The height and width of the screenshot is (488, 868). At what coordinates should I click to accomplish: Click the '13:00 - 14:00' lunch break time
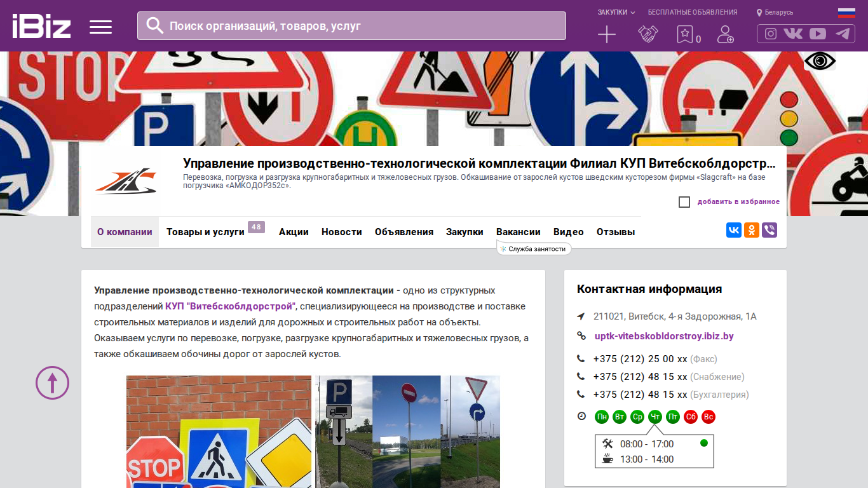click(x=647, y=459)
